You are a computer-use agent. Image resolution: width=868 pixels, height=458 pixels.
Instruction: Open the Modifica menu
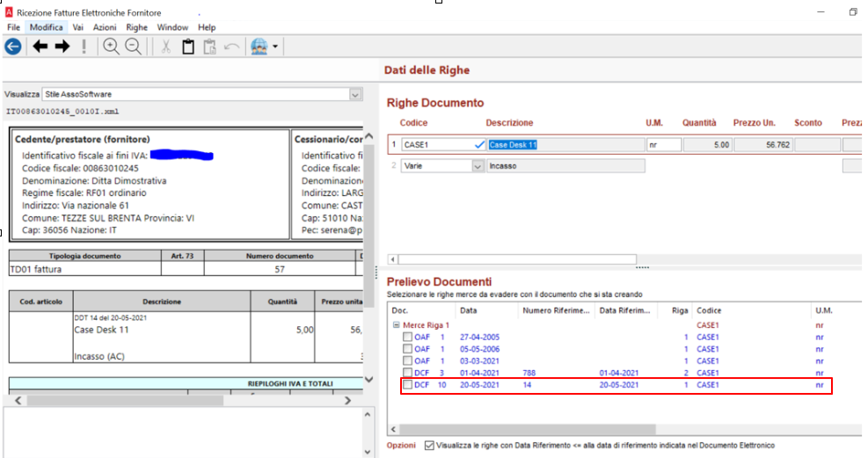pyautogui.click(x=46, y=27)
